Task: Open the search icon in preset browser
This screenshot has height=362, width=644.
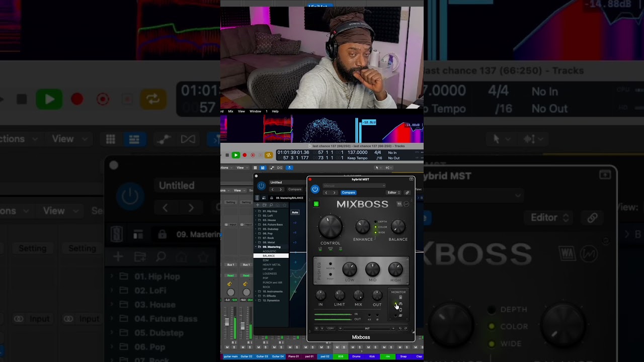Action: tap(271, 205)
